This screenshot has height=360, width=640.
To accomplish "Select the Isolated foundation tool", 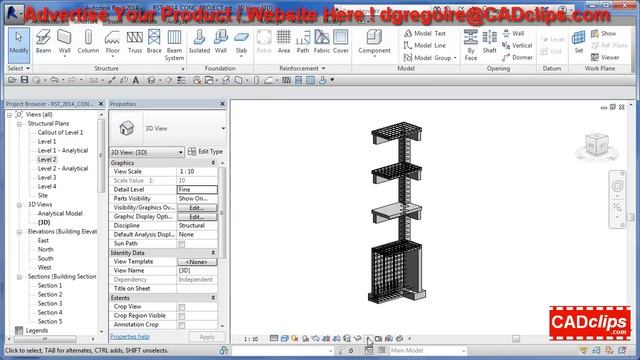I will pyautogui.click(x=199, y=42).
